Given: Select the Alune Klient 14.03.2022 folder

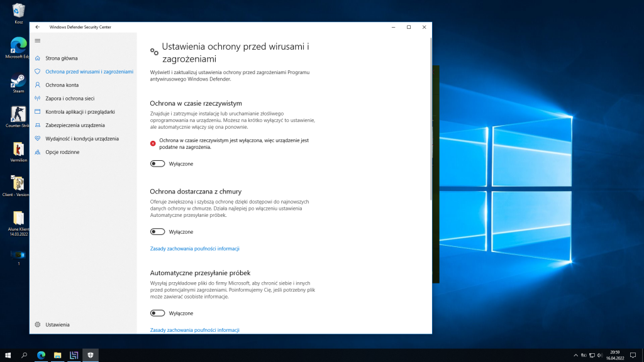Looking at the screenshot, I should [18, 224].
